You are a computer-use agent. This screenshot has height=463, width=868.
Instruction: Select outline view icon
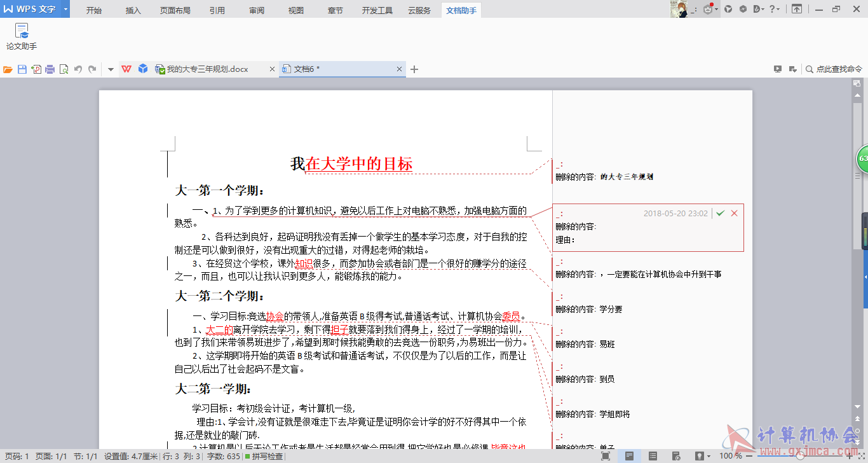coord(653,456)
